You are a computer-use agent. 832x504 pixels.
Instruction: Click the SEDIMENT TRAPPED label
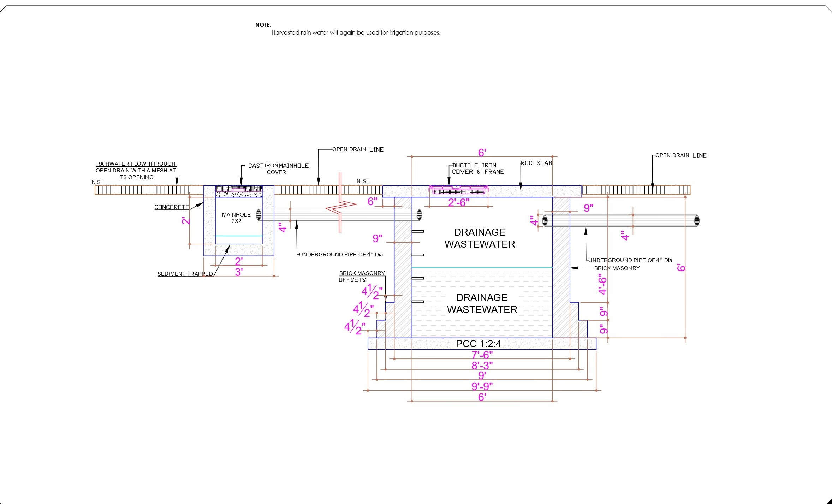coord(185,274)
